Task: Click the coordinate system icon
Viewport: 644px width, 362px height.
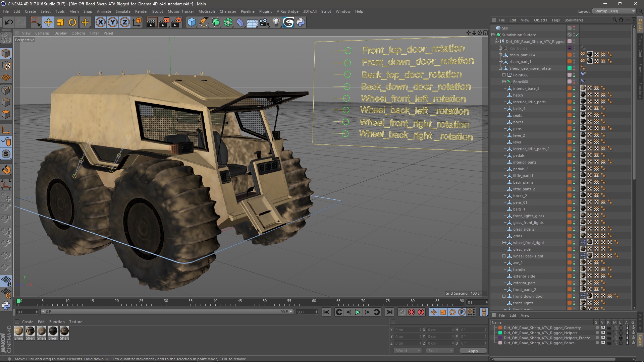Action: point(137,22)
